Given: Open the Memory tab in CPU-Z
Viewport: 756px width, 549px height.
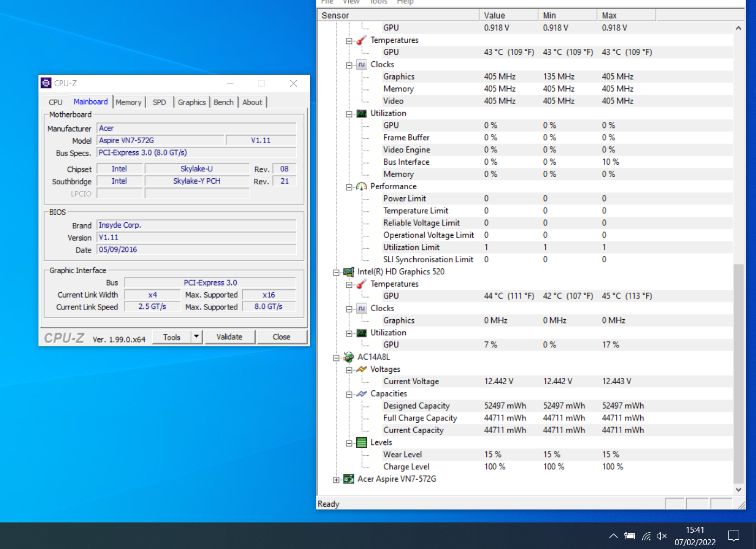Looking at the screenshot, I should pyautogui.click(x=128, y=102).
